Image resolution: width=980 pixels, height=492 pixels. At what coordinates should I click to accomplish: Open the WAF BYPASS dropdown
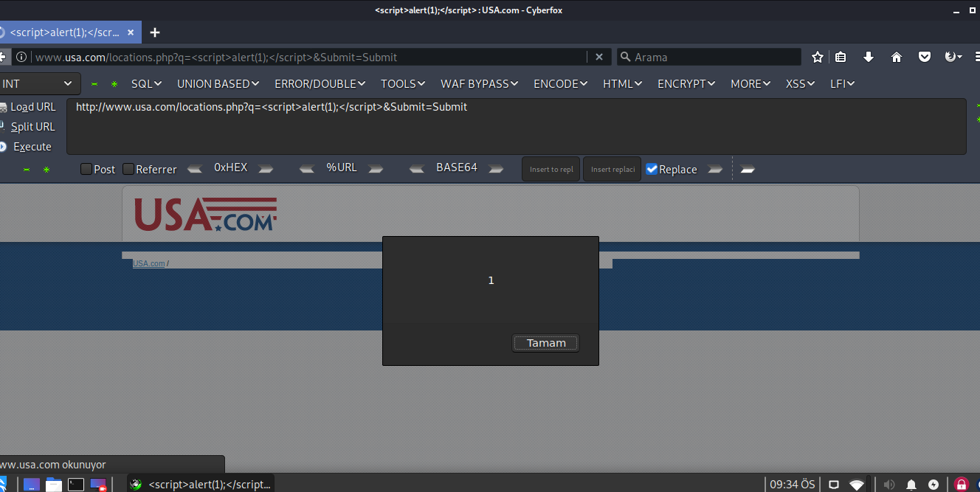tap(480, 84)
